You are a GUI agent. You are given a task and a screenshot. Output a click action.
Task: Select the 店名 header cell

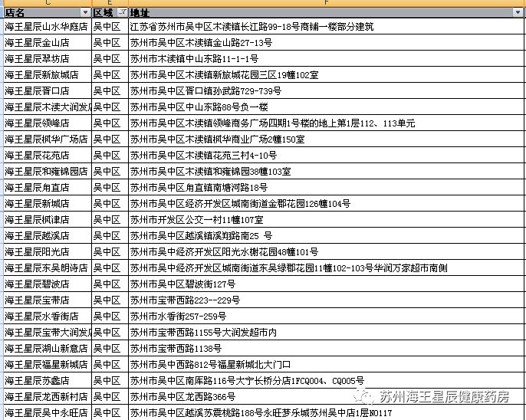point(48,13)
